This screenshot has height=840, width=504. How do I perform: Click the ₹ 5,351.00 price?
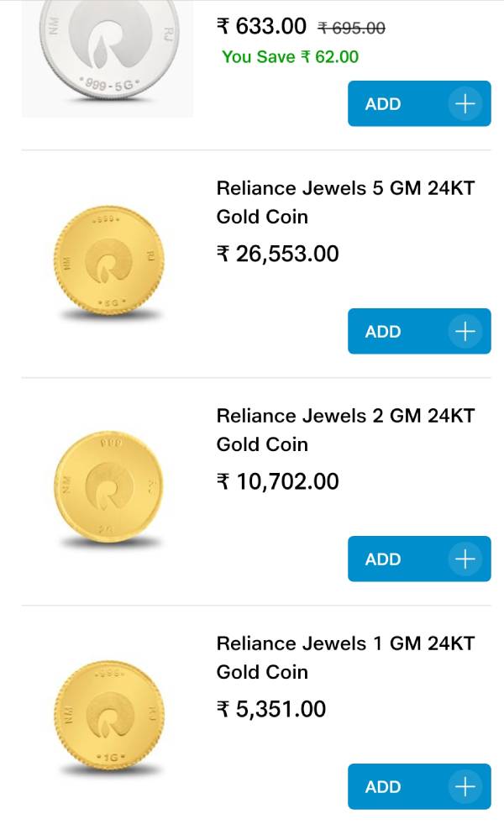(271, 709)
